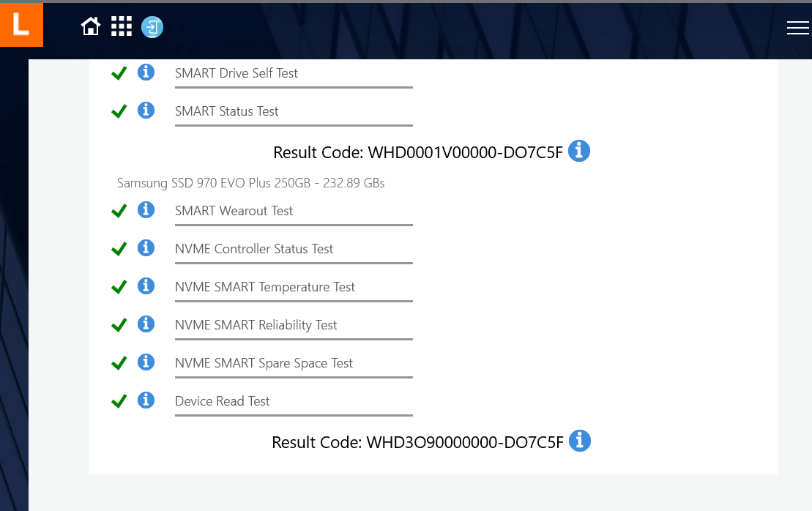Open the hamburger menu on the right

click(797, 28)
